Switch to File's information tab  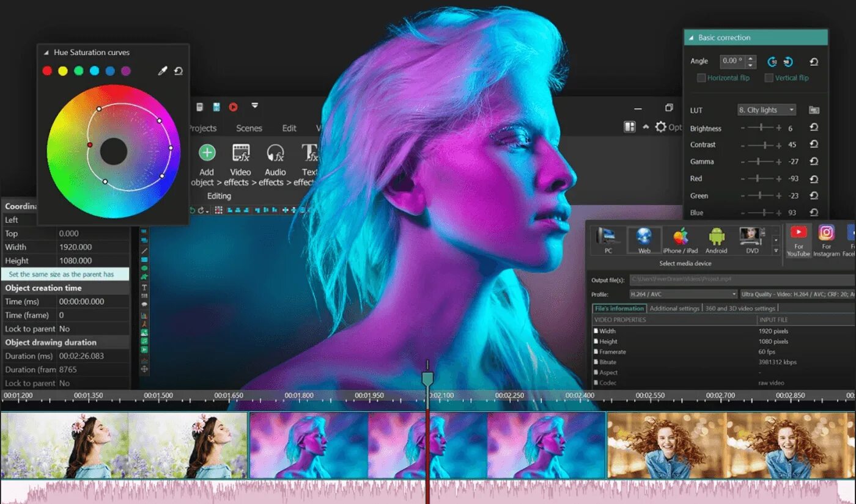pos(619,309)
